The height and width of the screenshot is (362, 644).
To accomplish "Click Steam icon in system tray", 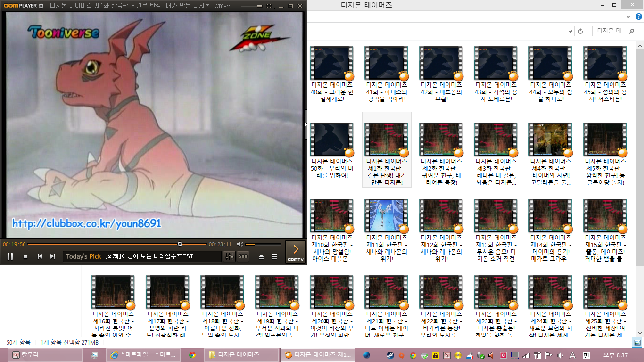I will click(x=390, y=355).
